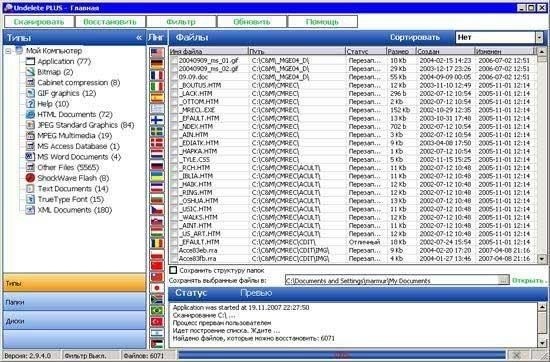Click the bottom scan progress bar
The height and width of the screenshot is (362, 550).
[342, 355]
